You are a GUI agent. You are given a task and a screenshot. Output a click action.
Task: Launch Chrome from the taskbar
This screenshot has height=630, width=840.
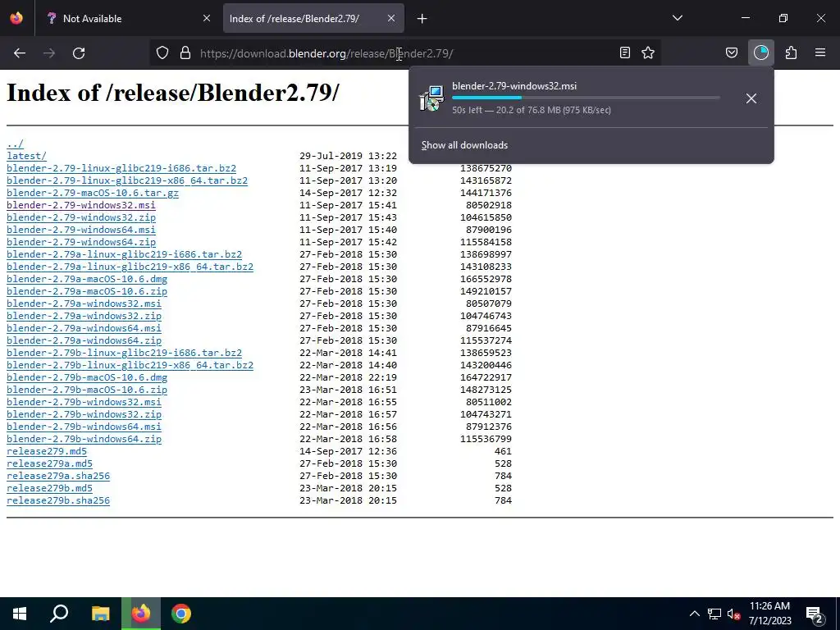181,614
